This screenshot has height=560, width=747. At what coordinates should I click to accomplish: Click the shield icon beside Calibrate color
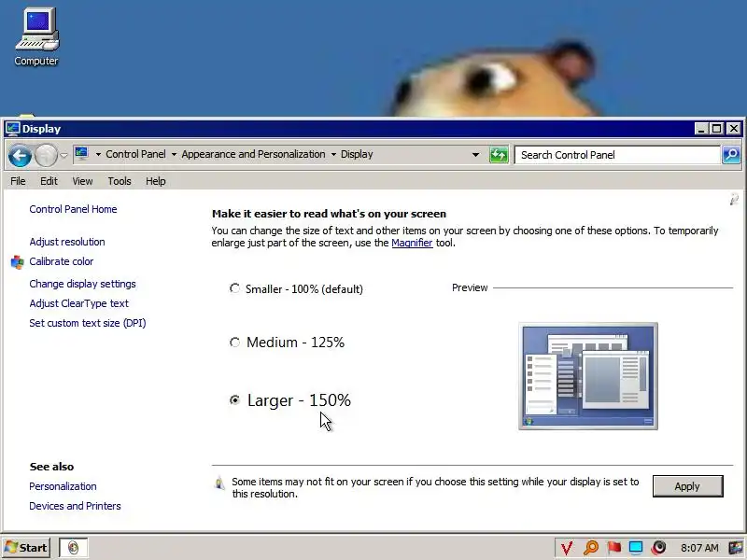pyautogui.click(x=17, y=262)
